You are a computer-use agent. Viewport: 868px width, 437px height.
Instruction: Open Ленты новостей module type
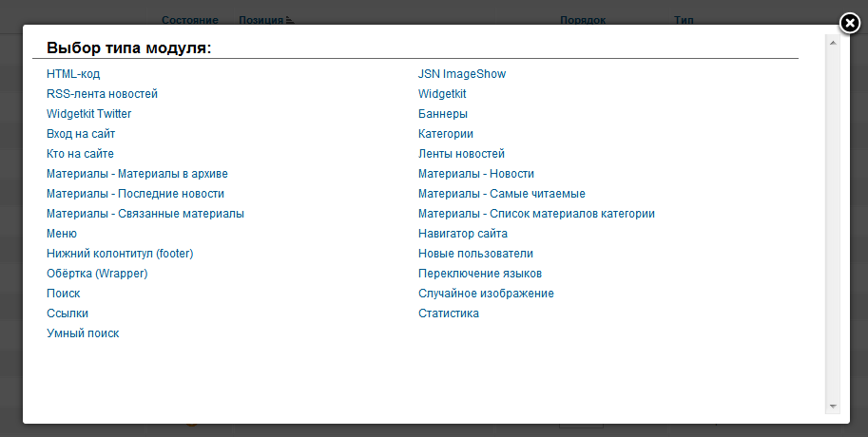461,154
